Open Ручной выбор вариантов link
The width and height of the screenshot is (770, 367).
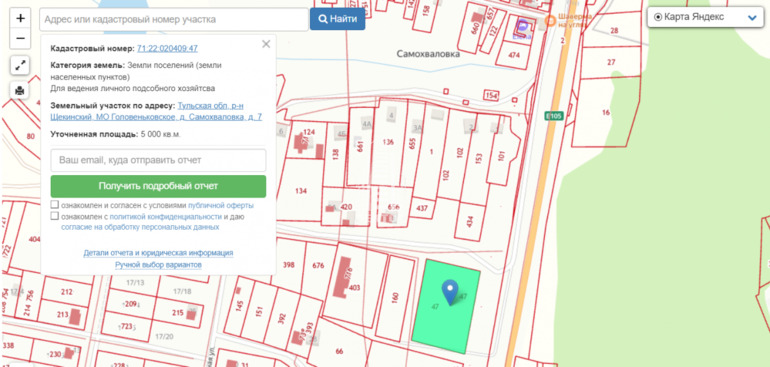pos(158,265)
